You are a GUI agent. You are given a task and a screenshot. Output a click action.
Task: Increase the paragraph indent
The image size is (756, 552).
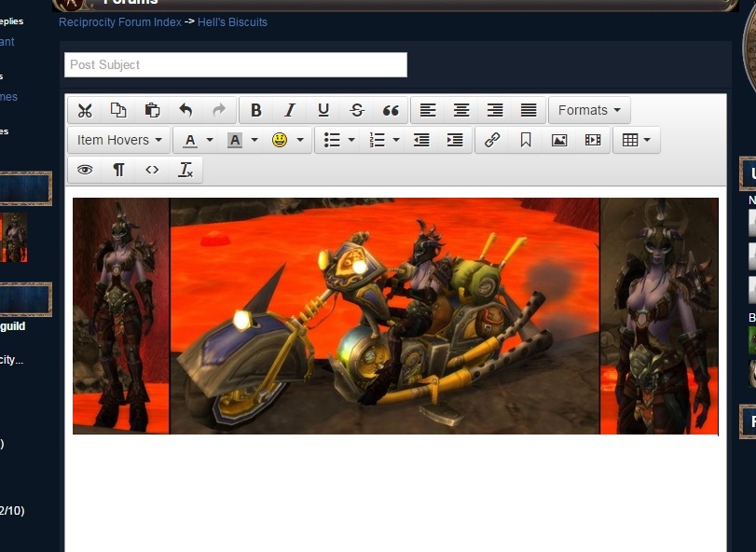pos(455,140)
